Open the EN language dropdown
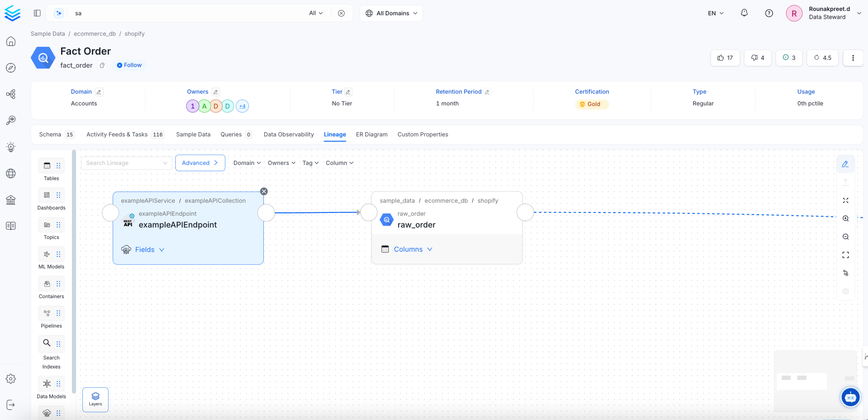Image resolution: width=868 pixels, height=420 pixels. click(x=715, y=13)
